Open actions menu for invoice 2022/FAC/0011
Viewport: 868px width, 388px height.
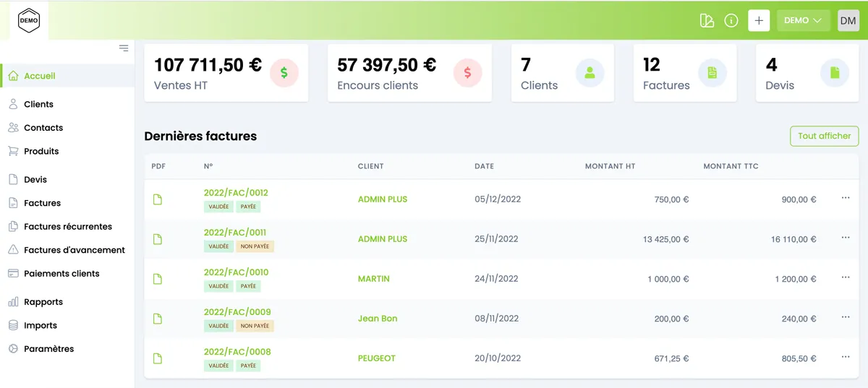click(845, 238)
